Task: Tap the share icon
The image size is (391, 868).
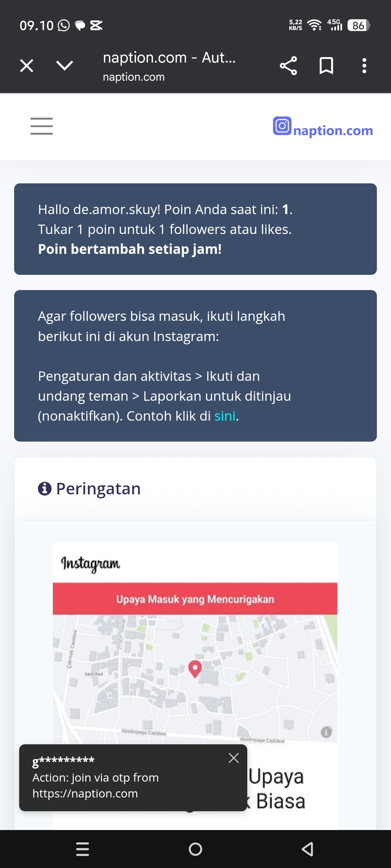Action: pyautogui.click(x=288, y=66)
